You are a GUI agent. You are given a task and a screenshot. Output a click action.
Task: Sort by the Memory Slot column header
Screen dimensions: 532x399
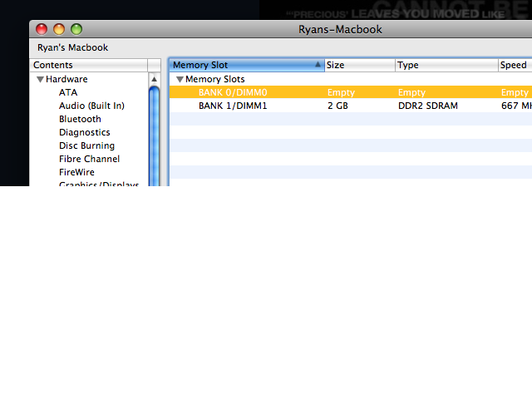click(x=247, y=65)
